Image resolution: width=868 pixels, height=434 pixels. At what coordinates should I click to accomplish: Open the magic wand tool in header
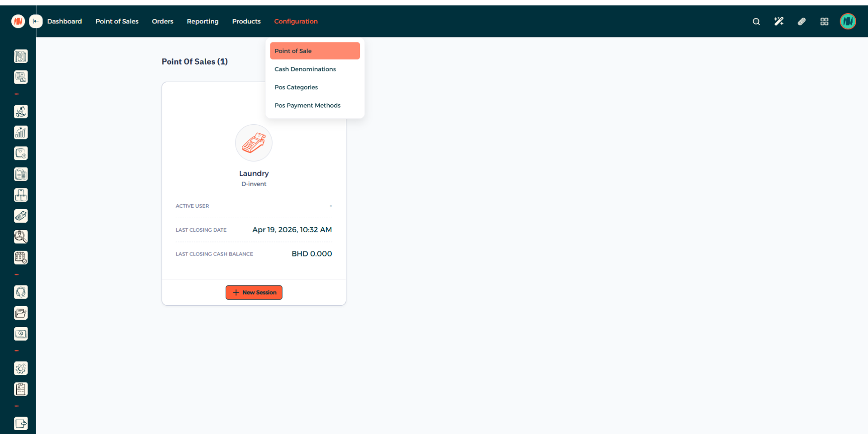tap(778, 22)
